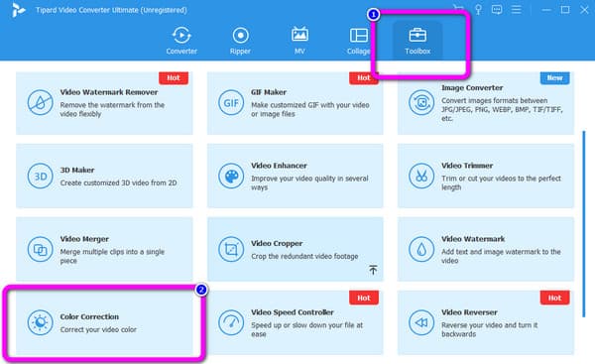The image size is (595, 364).
Task: Click New badge on Image Converter
Action: [554, 77]
